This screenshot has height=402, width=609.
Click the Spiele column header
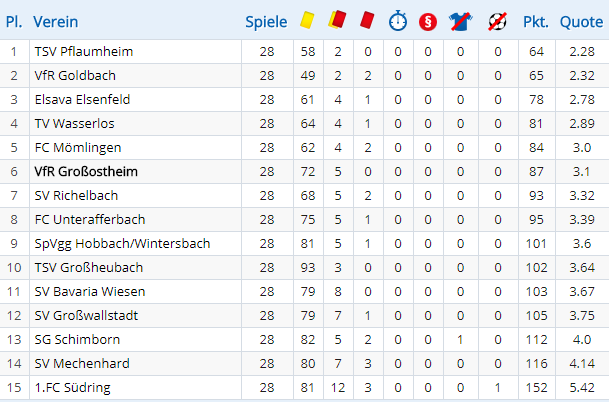pos(266,22)
